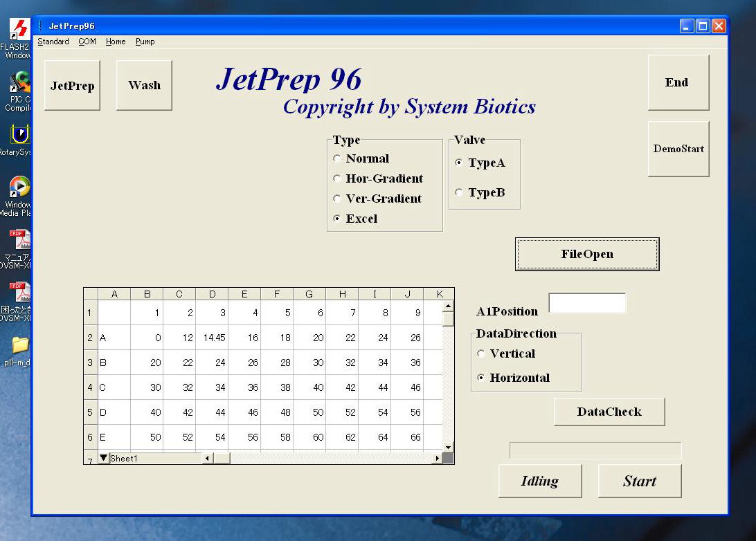Click cell I4 containing 44

[x=375, y=387]
